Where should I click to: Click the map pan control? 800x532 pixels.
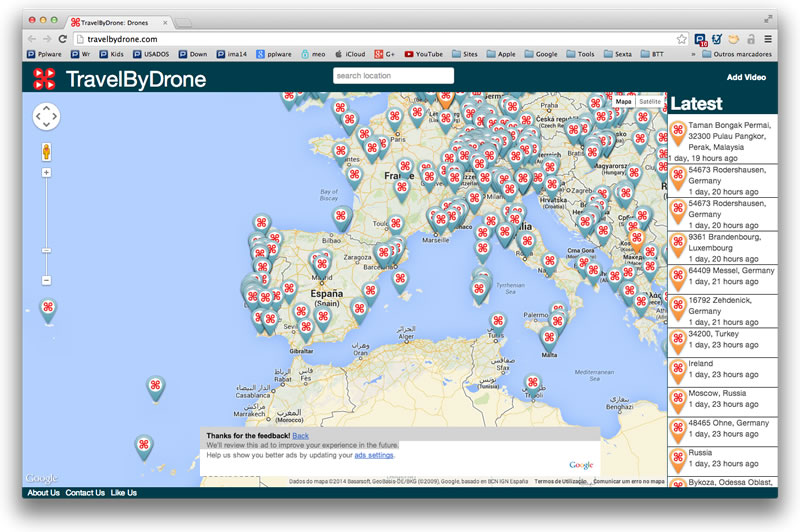(x=46, y=116)
